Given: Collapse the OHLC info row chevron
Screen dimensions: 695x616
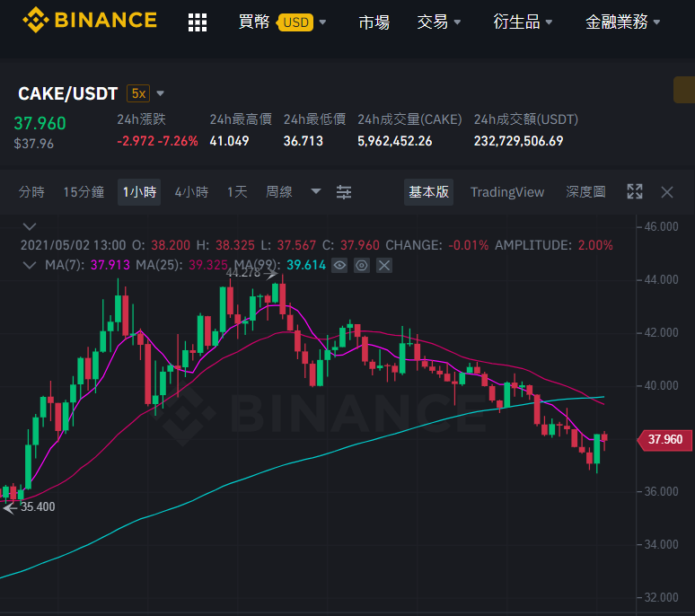Looking at the screenshot, I should [30, 226].
